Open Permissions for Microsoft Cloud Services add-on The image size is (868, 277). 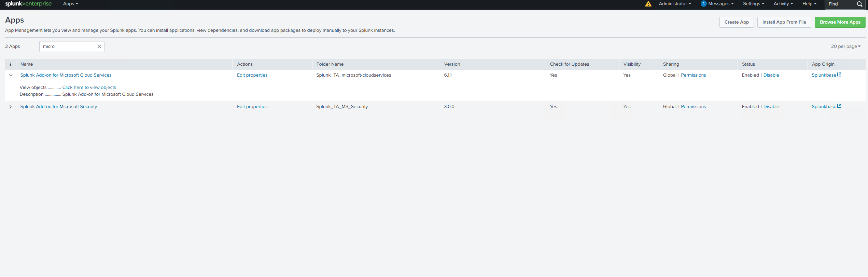pyautogui.click(x=693, y=75)
